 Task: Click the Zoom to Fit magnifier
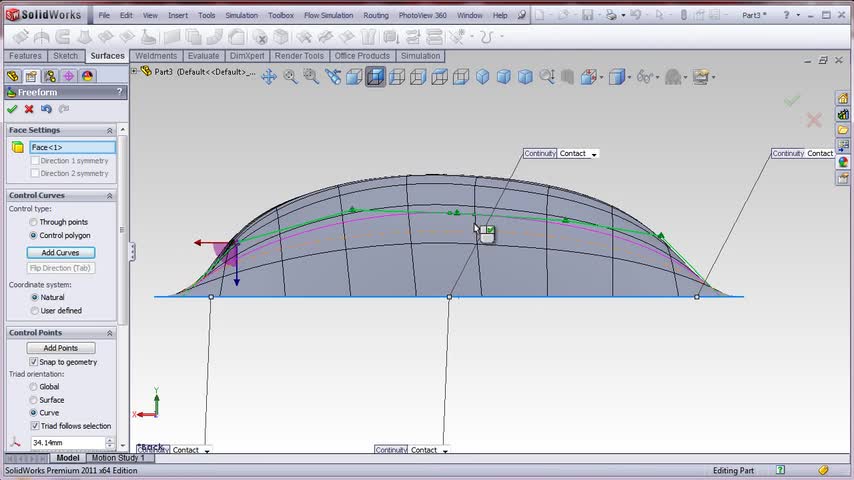coord(290,77)
